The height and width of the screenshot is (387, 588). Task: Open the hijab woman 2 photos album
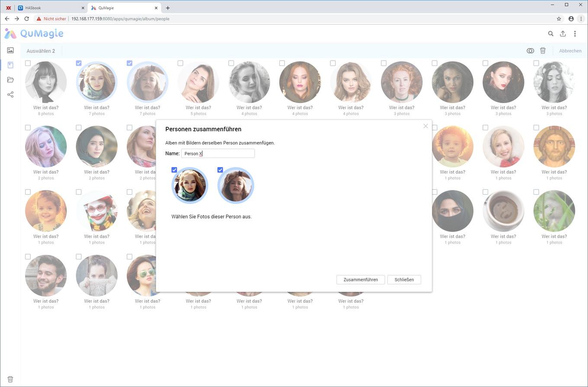coord(97,147)
